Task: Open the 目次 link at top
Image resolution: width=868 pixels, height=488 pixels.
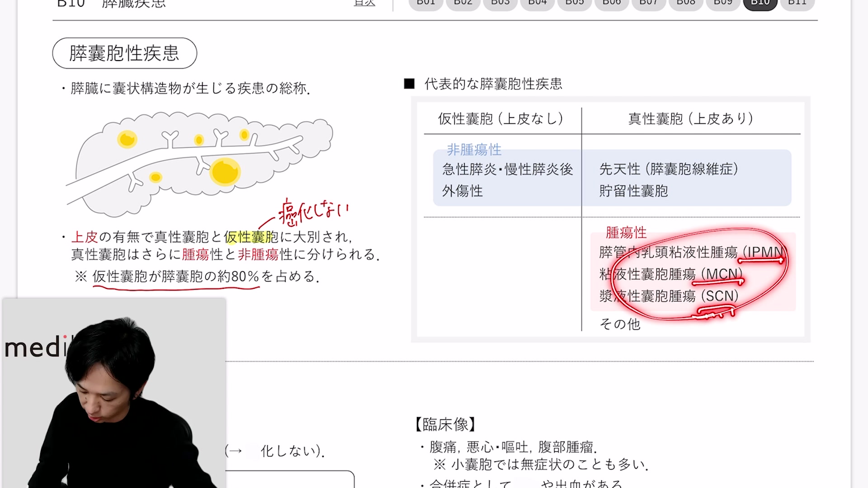Action: pos(364,3)
